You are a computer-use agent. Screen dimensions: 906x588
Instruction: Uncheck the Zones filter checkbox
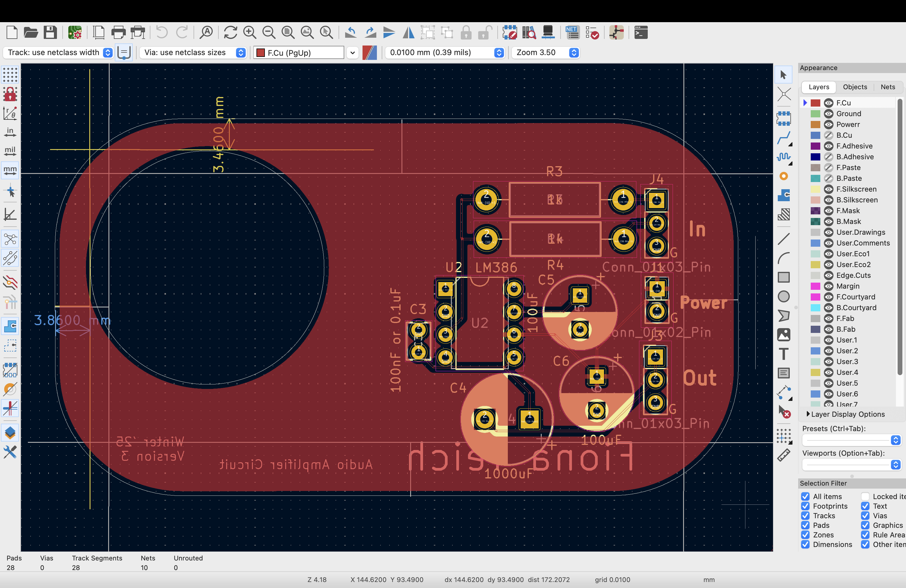[805, 535]
